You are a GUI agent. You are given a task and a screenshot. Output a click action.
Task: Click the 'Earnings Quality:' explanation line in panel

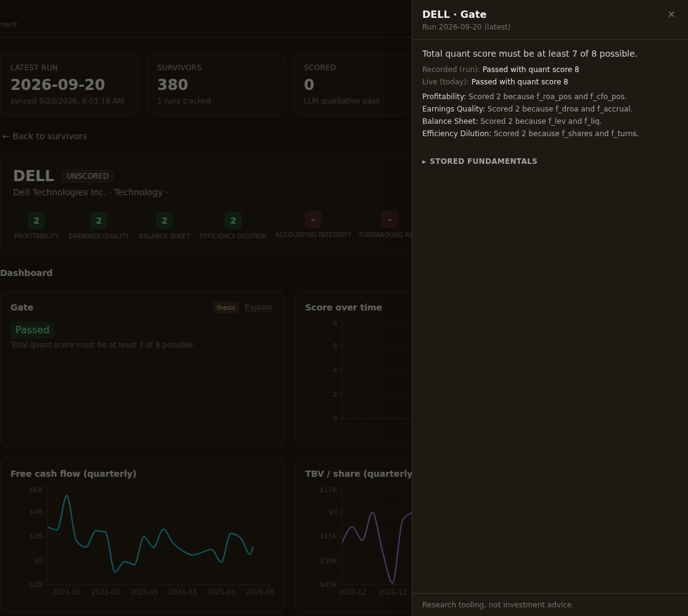528,109
